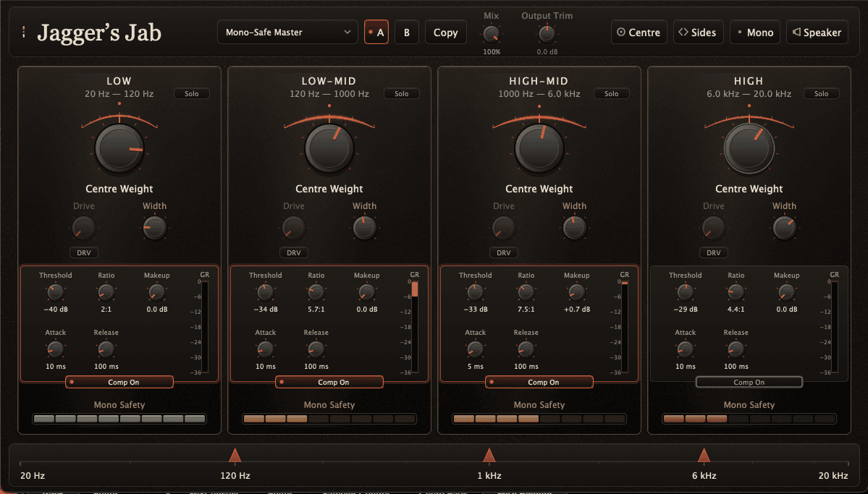Disable Comp On in LOW-MID band
Viewport: 868px width, 494px height.
pos(329,383)
